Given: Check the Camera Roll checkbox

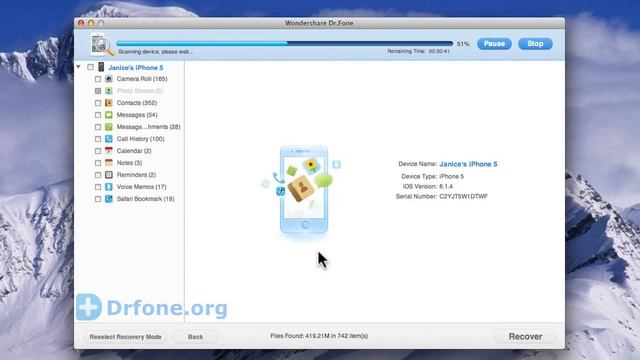Looking at the screenshot, I should point(98,79).
